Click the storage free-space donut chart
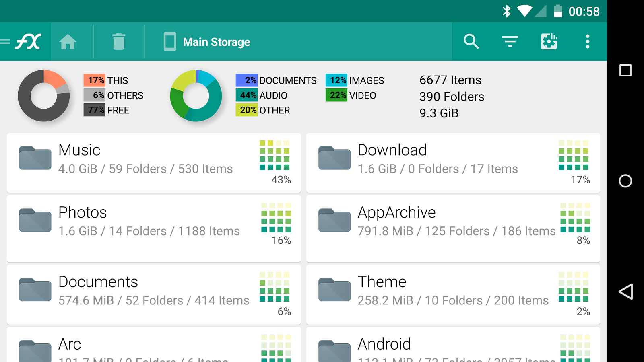This screenshot has height=362, width=644. click(x=44, y=96)
